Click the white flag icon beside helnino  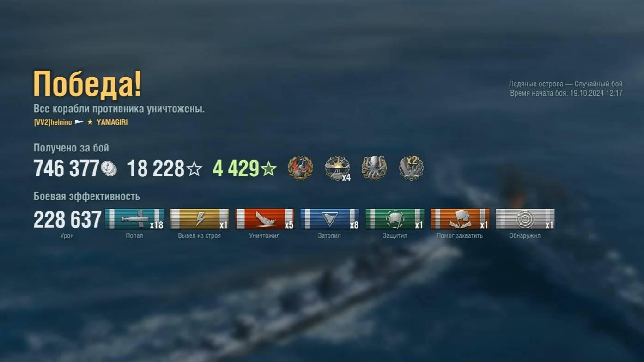click(79, 122)
